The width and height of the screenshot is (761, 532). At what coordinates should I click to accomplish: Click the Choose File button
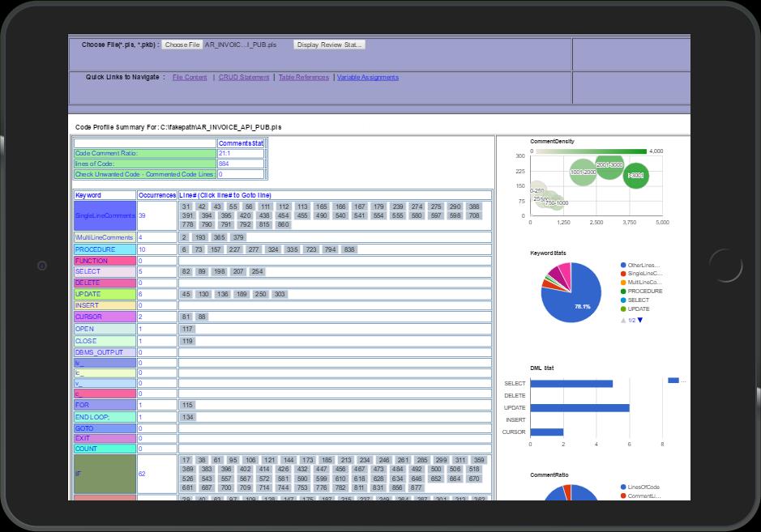(182, 45)
